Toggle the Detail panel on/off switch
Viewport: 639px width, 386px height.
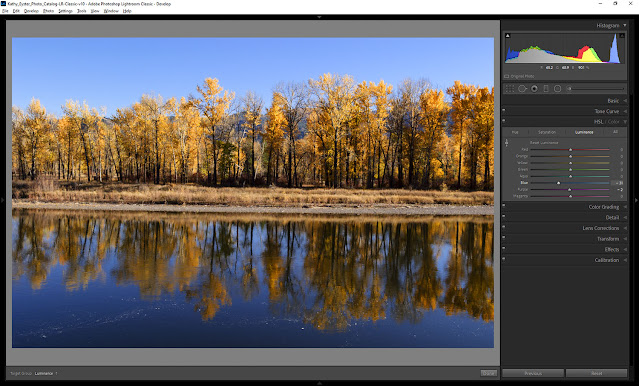click(504, 216)
